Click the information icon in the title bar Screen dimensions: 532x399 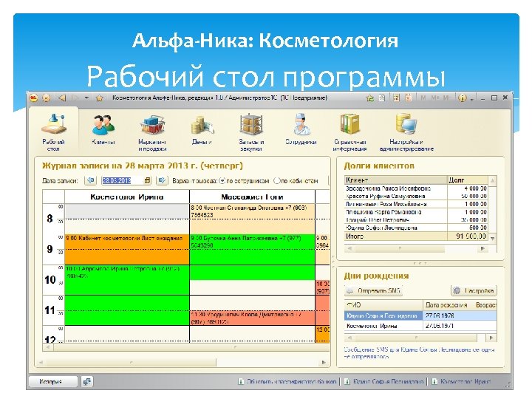point(462,98)
